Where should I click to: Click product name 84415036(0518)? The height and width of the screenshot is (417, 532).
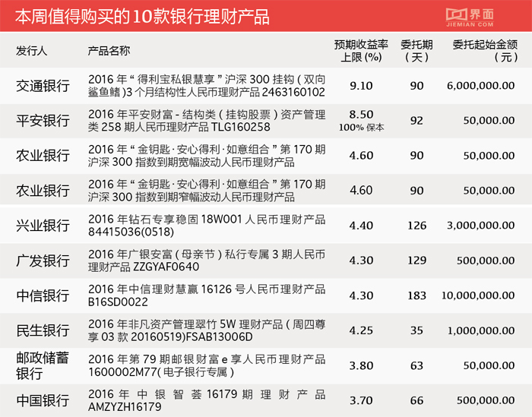tap(207, 226)
